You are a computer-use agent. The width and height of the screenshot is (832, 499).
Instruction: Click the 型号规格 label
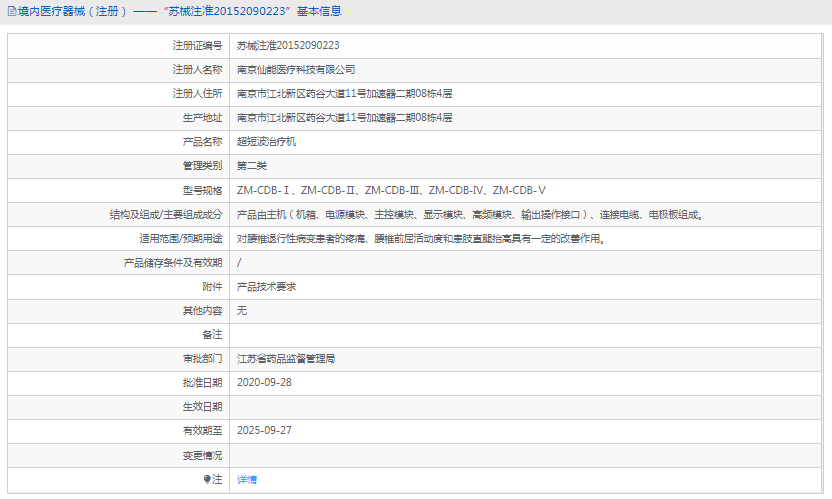tap(202, 191)
